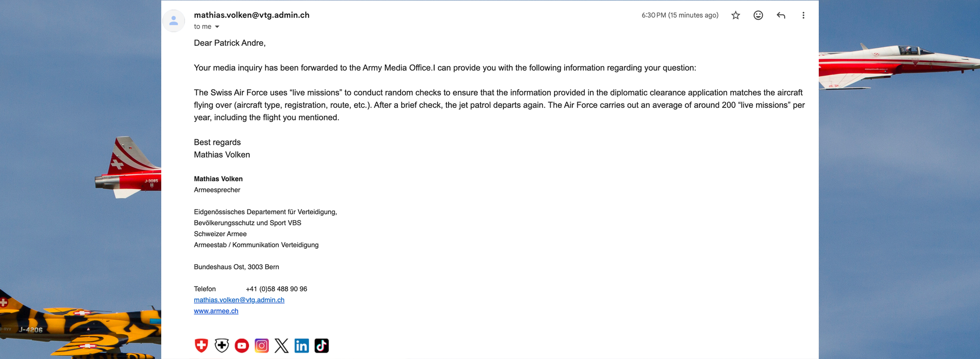Image resolution: width=980 pixels, height=359 pixels.
Task: Star this email message
Action: pos(736,15)
